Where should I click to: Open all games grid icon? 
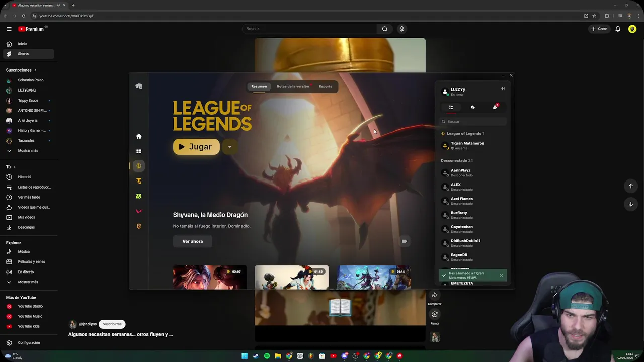coord(139,151)
